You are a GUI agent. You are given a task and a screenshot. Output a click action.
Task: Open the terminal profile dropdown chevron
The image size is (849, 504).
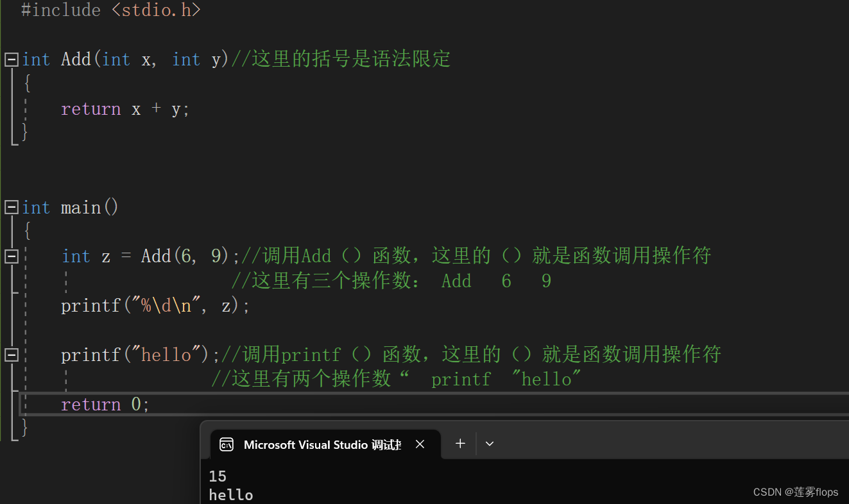click(490, 444)
